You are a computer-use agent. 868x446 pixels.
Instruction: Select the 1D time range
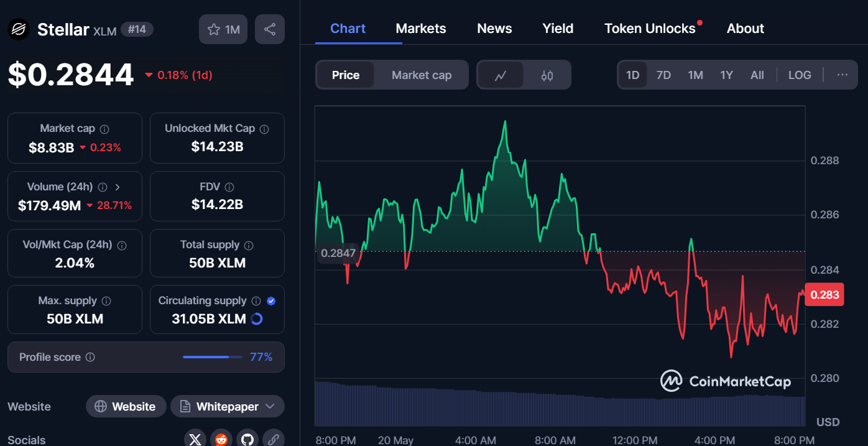coord(633,75)
